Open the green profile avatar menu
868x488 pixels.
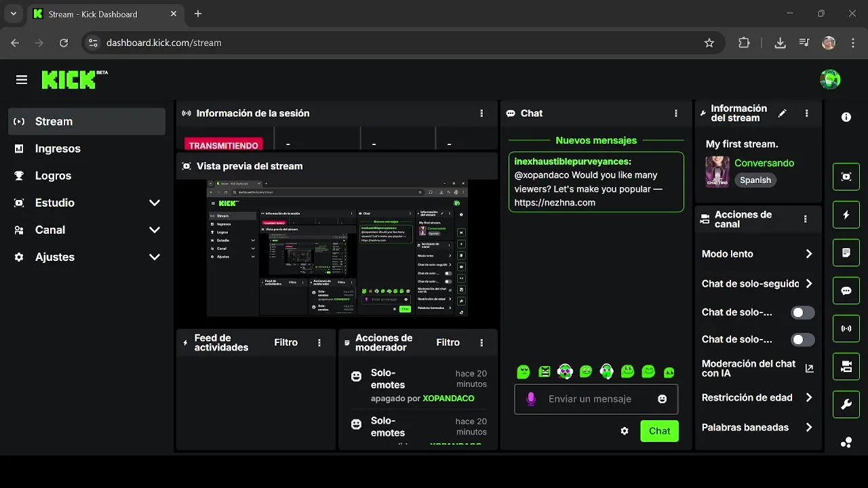pos(830,79)
